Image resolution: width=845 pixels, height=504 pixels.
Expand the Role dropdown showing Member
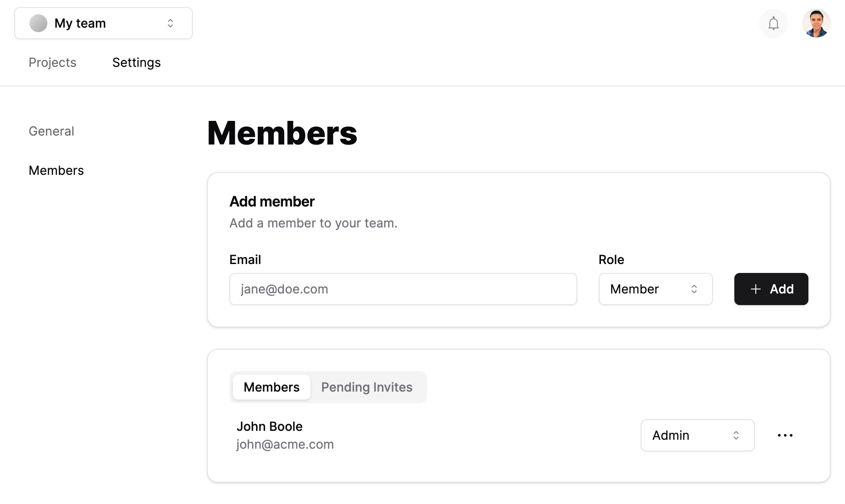click(655, 289)
